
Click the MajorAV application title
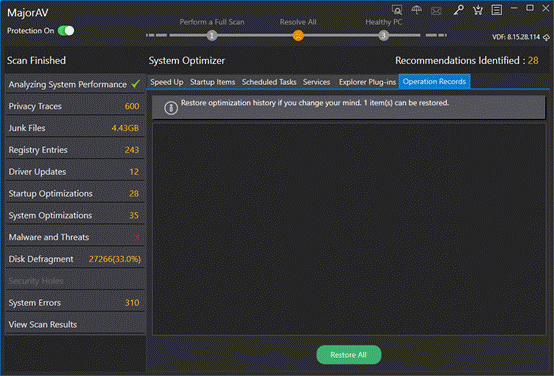tap(28, 13)
